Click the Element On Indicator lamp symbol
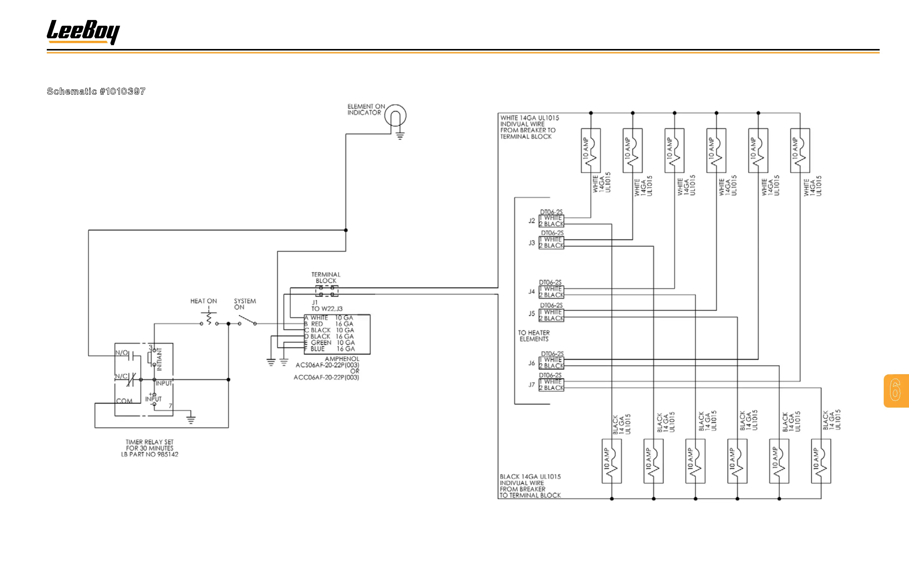The width and height of the screenshot is (909, 588). coord(395,115)
